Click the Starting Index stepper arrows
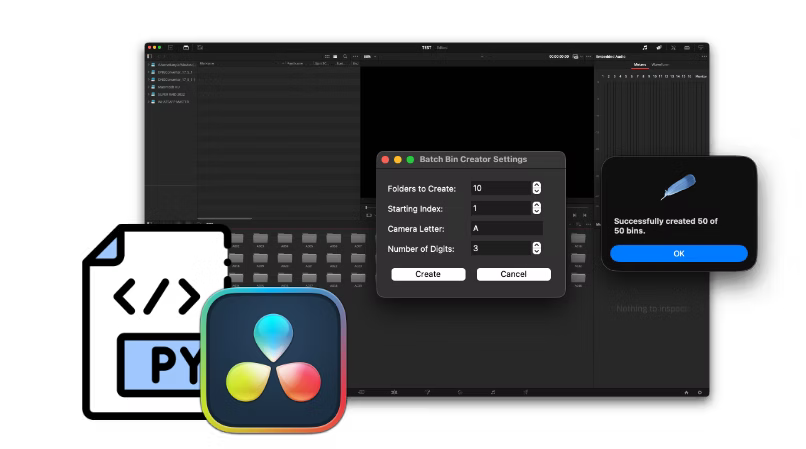The image size is (806, 449). 537,208
